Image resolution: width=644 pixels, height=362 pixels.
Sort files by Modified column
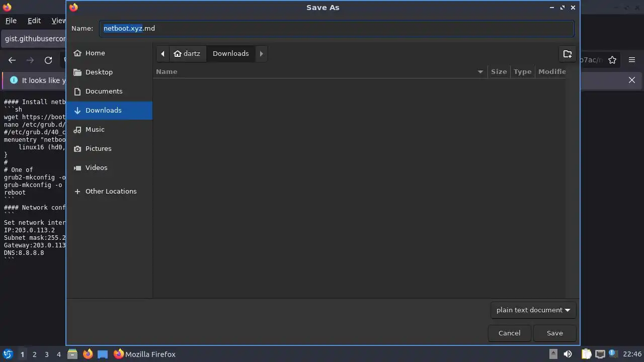click(x=551, y=71)
